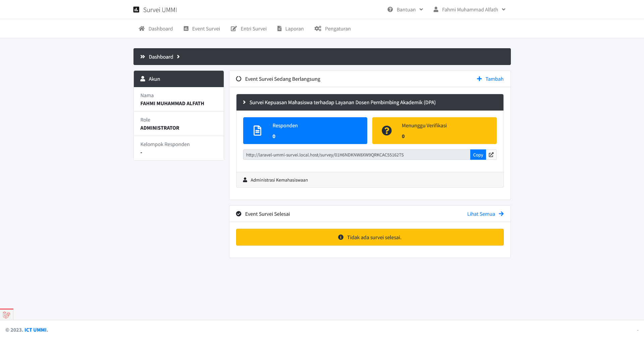Click the Menunggu Verifikasi question mark icon
This screenshot has width=644, height=339.
pyautogui.click(x=386, y=131)
